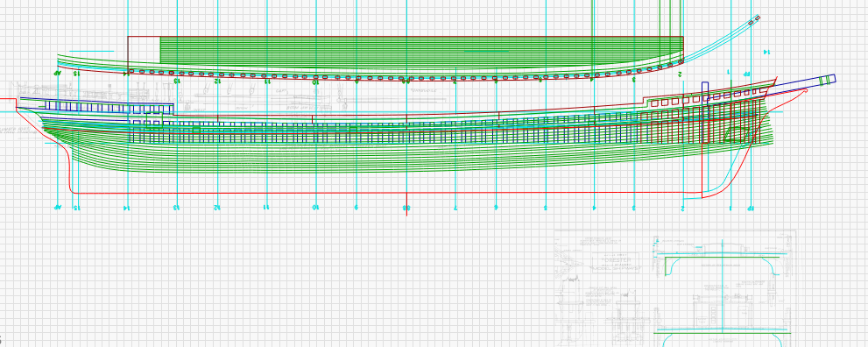
Task: Pick the green station label 13 above the deck
Action: [x=177, y=81]
